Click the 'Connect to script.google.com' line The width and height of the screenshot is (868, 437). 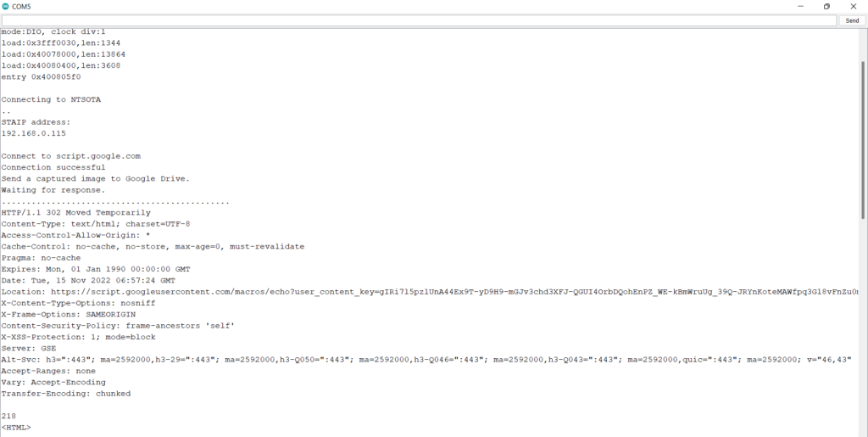coord(70,156)
